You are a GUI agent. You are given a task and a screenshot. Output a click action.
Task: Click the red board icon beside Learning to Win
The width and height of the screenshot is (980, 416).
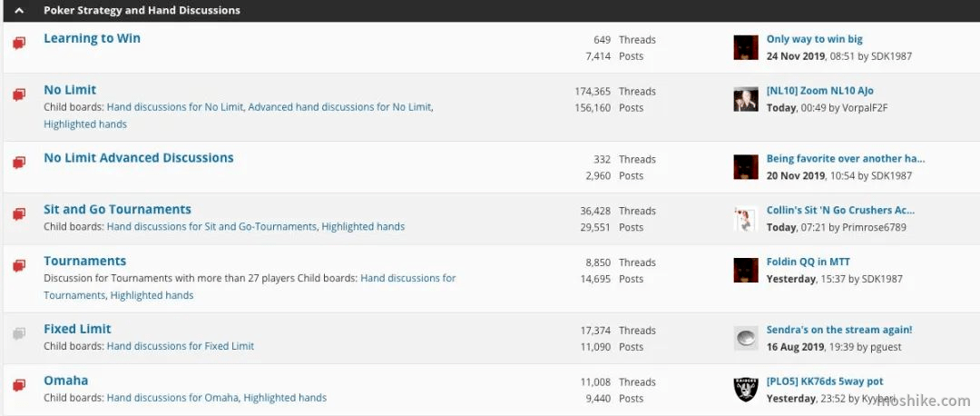pos(19,44)
